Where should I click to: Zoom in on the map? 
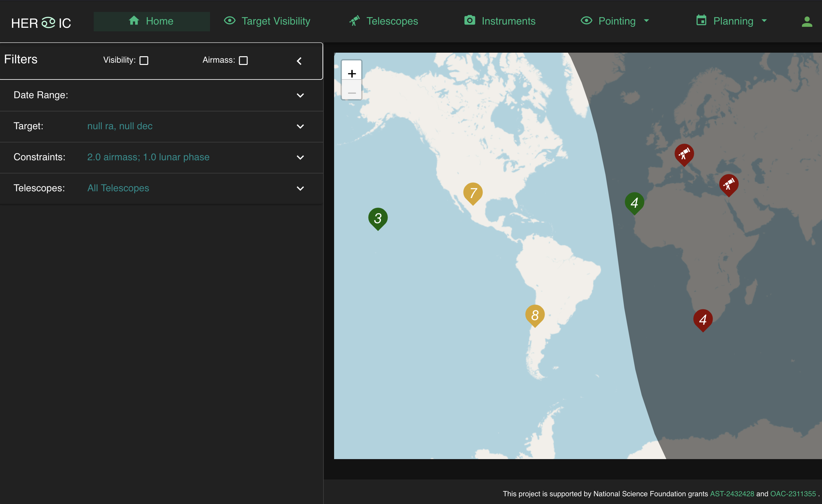coord(352,70)
